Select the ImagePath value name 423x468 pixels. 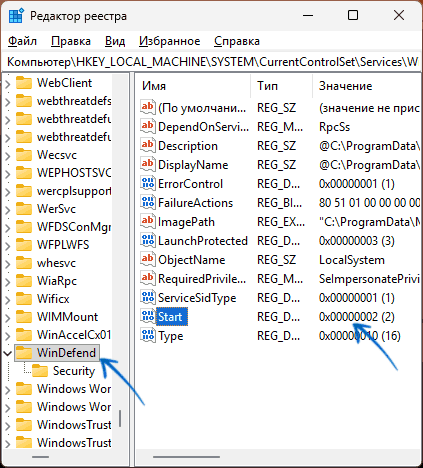click(186, 222)
